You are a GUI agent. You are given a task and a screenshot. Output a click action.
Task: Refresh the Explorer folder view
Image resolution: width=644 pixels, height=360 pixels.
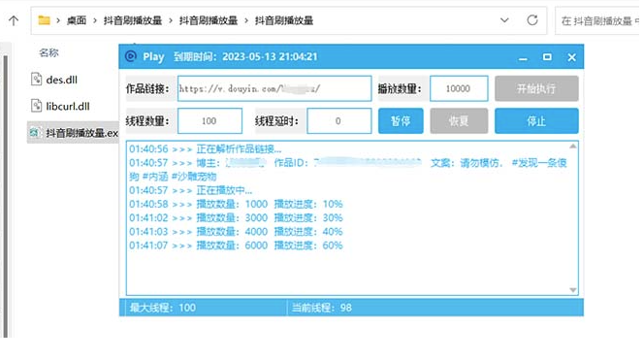tap(532, 20)
